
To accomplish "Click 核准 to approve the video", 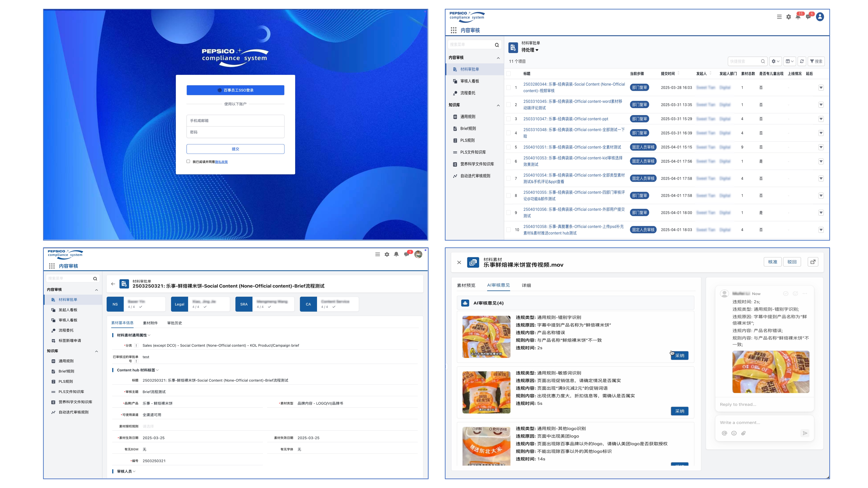I will (x=772, y=262).
